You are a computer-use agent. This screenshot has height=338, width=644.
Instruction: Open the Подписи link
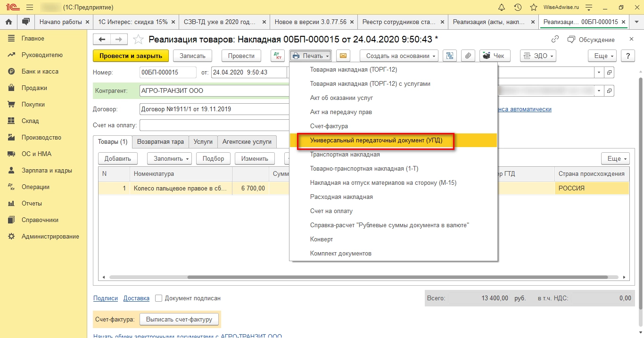point(106,298)
